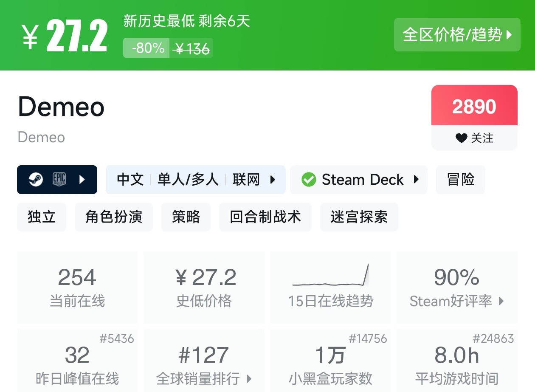Click the green Steam Deck verified checkmark
Image resolution: width=535 pixels, height=392 pixels.
pyautogui.click(x=309, y=180)
